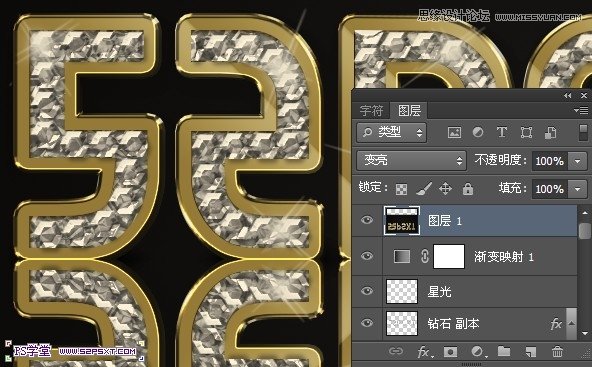Add layer style fx button
This screenshot has width=592, height=367.
[x=425, y=352]
